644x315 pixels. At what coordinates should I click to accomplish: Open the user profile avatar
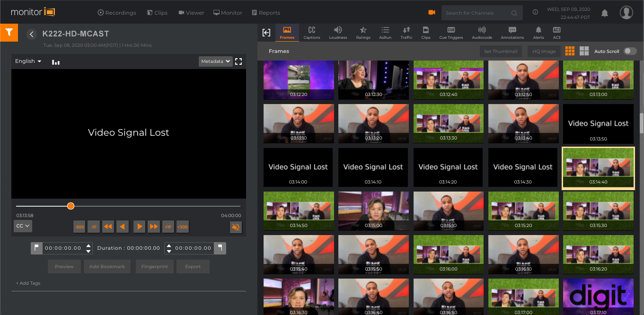click(626, 13)
